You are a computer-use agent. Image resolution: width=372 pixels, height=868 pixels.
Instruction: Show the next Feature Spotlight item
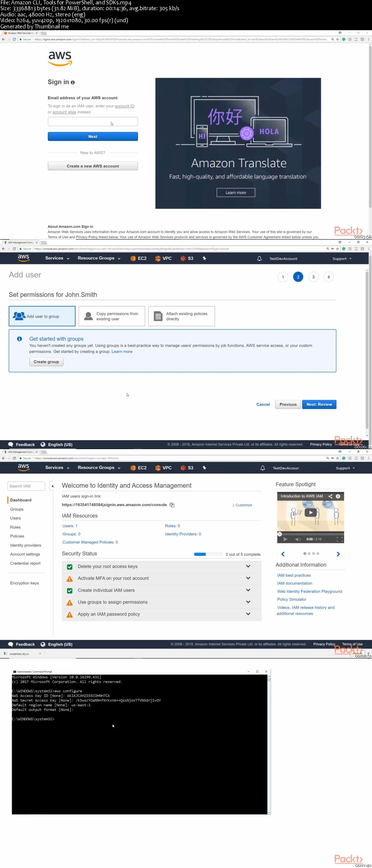[338, 554]
